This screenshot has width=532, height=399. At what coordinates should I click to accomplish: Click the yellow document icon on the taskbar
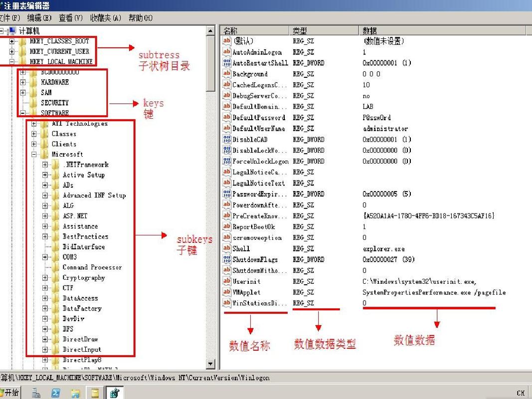[95, 393]
